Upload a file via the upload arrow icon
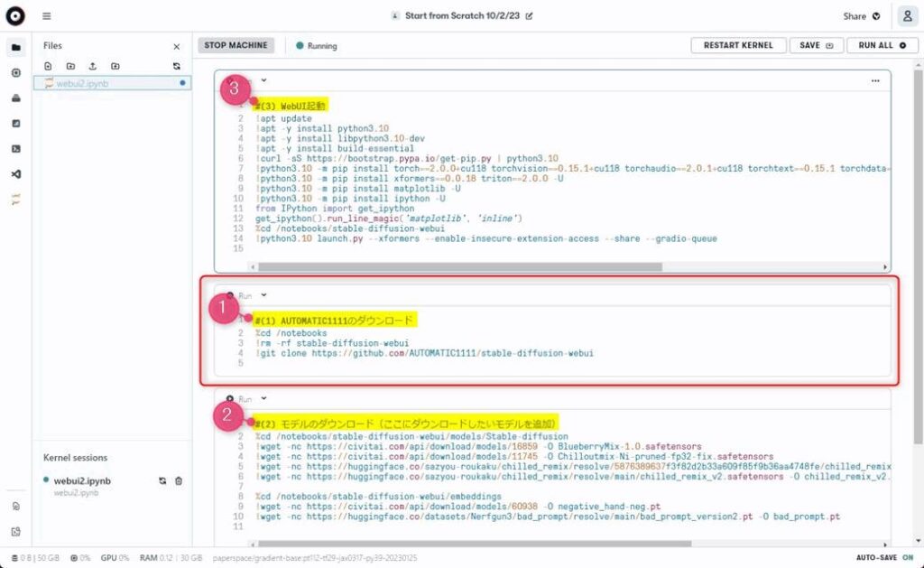Viewport: 924px width, 568px height. point(93,66)
